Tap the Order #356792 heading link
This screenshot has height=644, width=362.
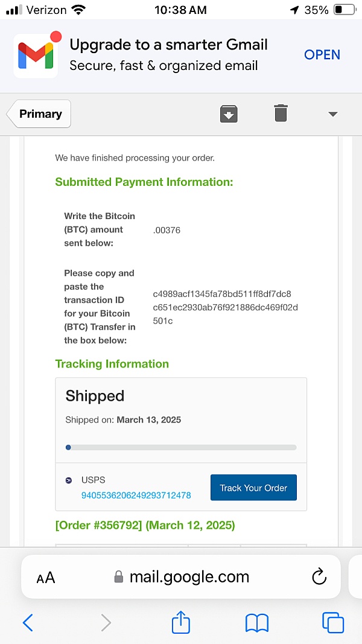145,525
